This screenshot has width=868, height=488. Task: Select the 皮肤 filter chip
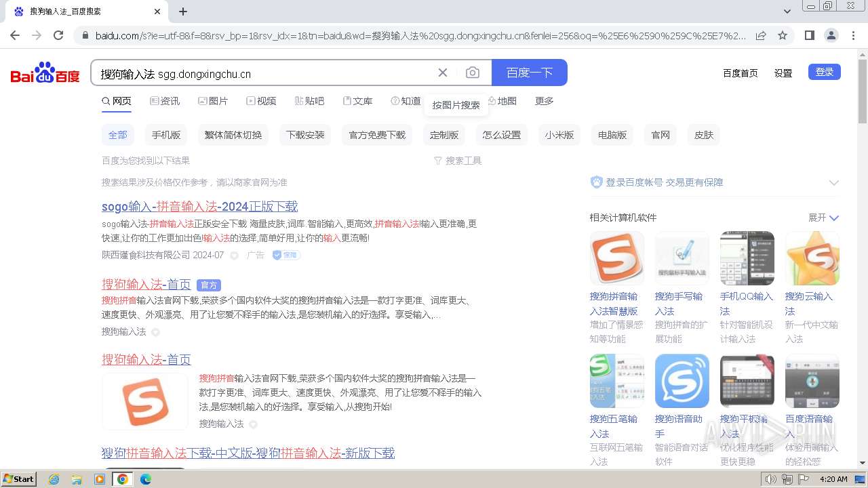click(x=704, y=135)
